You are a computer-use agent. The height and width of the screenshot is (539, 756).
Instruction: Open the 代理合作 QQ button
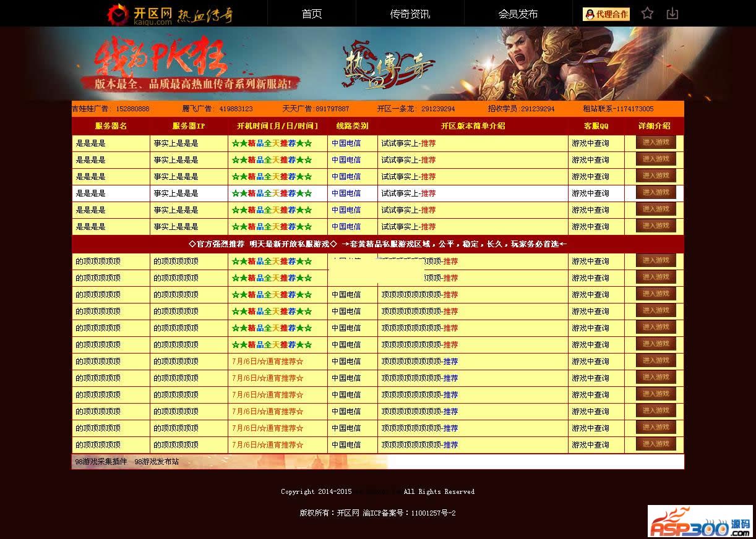pos(606,14)
